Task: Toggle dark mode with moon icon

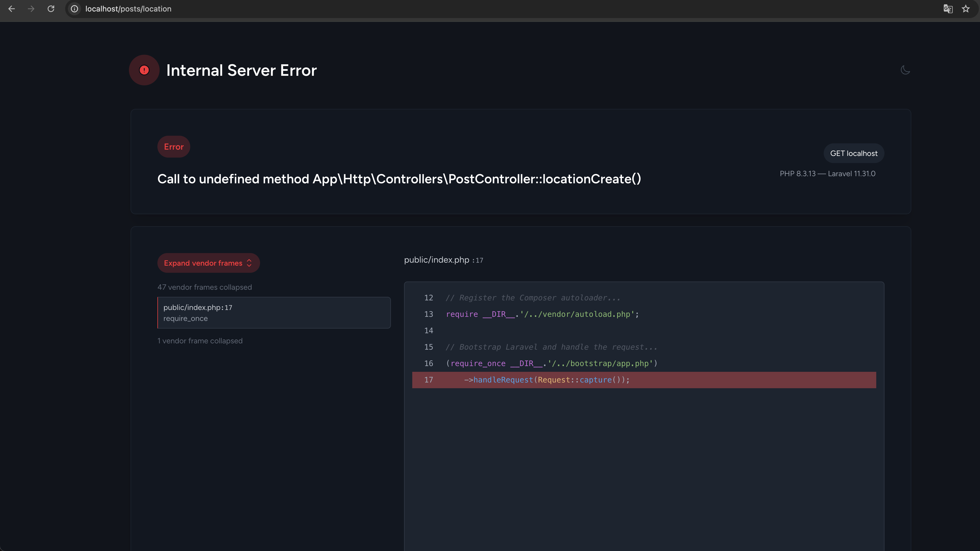Action: point(905,70)
